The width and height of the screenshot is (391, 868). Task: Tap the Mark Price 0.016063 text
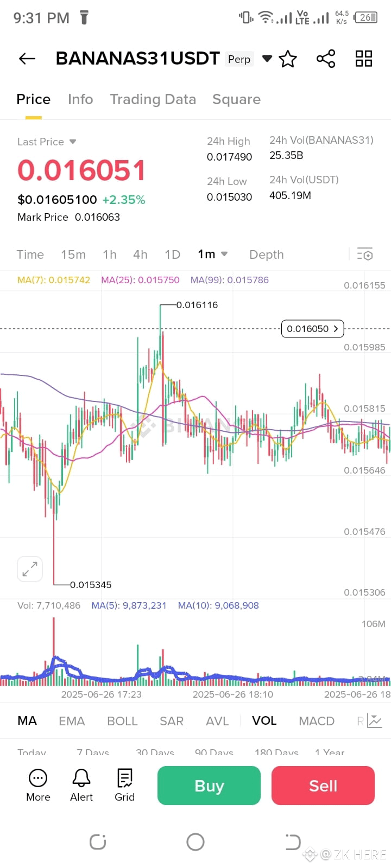[68, 217]
